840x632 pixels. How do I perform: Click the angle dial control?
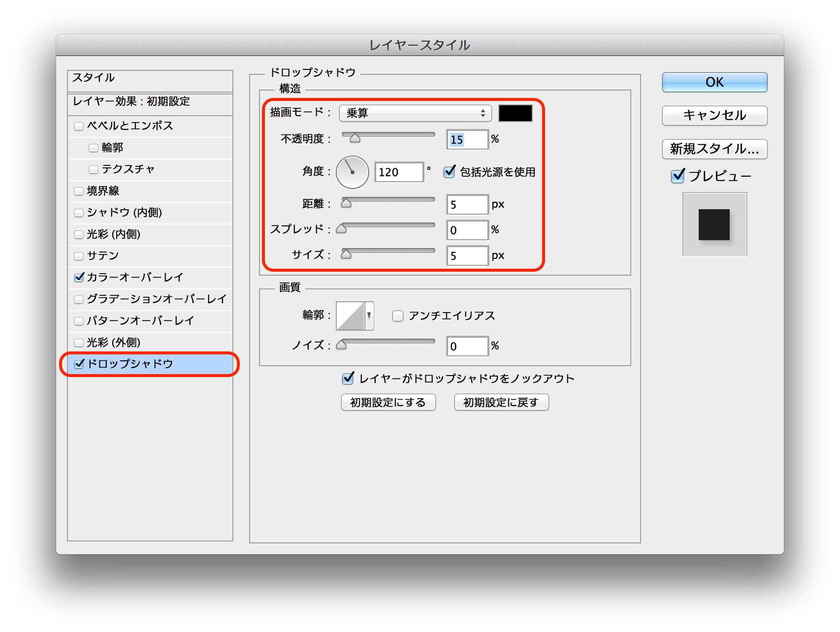[352, 172]
